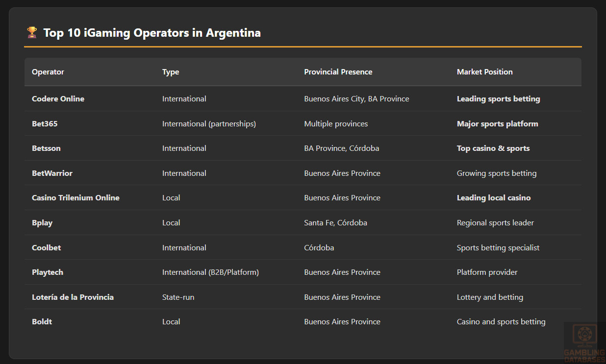Viewport: 606px width, 364px height.
Task: Click the Coolbet operator name
Action: 47,248
